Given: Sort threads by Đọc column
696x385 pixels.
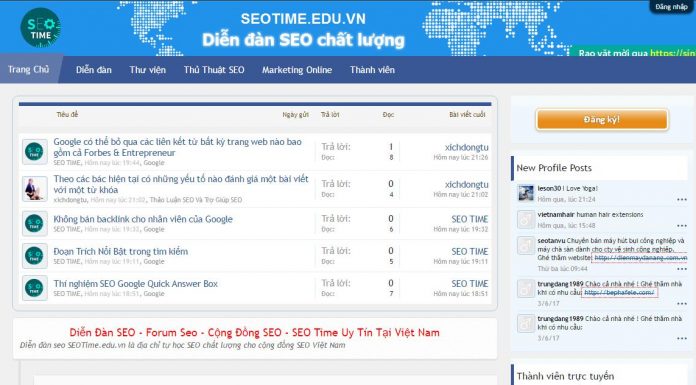Looking at the screenshot, I should pos(388,115).
